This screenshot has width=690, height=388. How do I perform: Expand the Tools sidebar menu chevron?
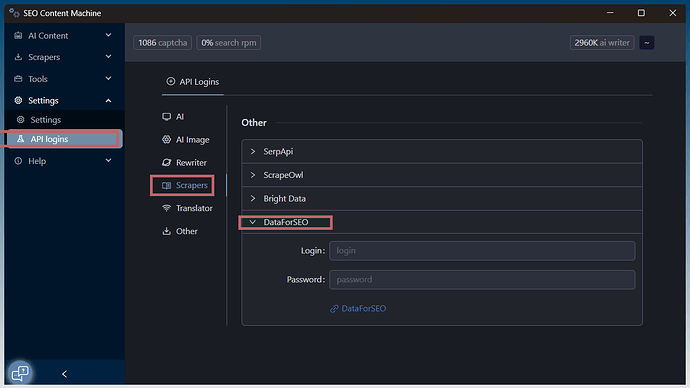click(x=108, y=78)
